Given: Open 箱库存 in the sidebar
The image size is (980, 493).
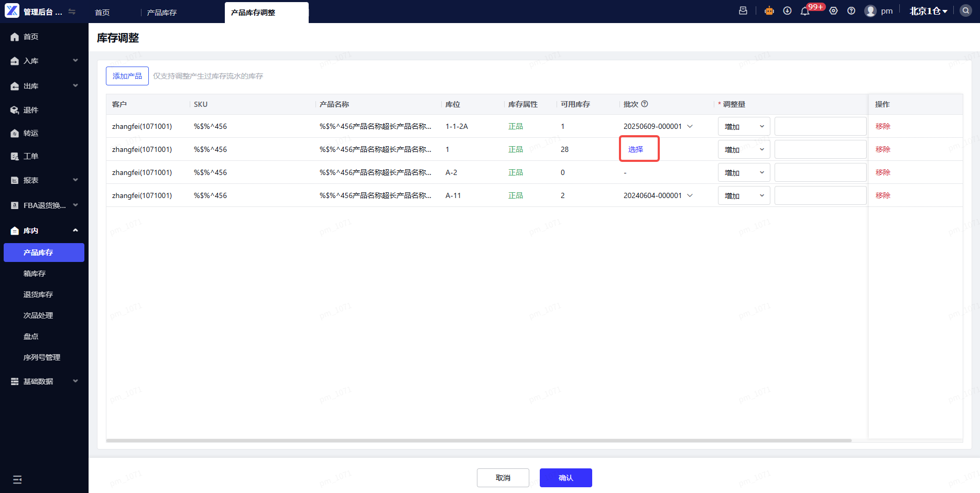Looking at the screenshot, I should [x=35, y=273].
